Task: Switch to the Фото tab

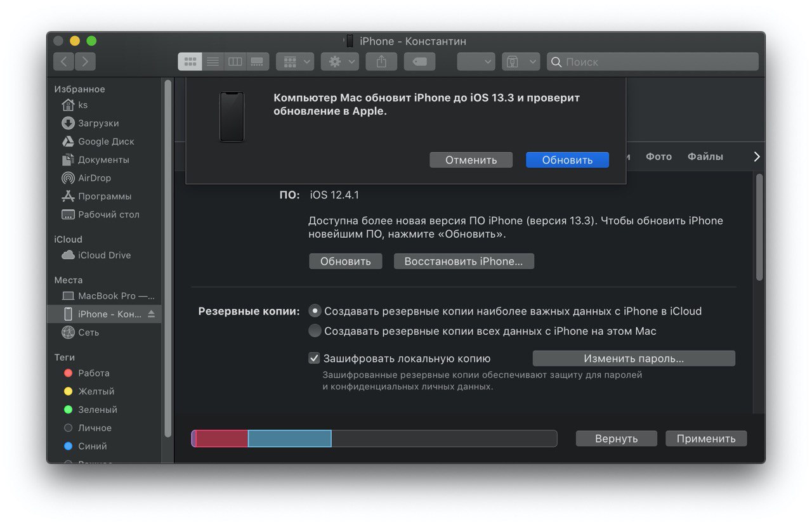Action: [658, 157]
